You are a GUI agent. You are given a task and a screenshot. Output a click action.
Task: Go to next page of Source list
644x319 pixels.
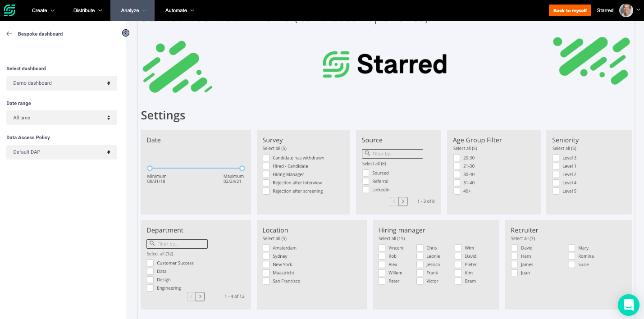(x=403, y=201)
